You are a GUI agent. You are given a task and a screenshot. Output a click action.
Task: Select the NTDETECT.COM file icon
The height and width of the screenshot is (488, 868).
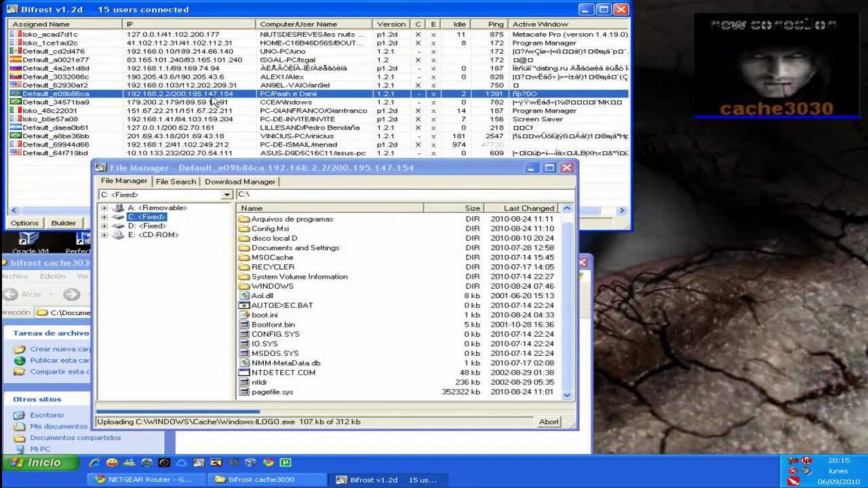244,372
